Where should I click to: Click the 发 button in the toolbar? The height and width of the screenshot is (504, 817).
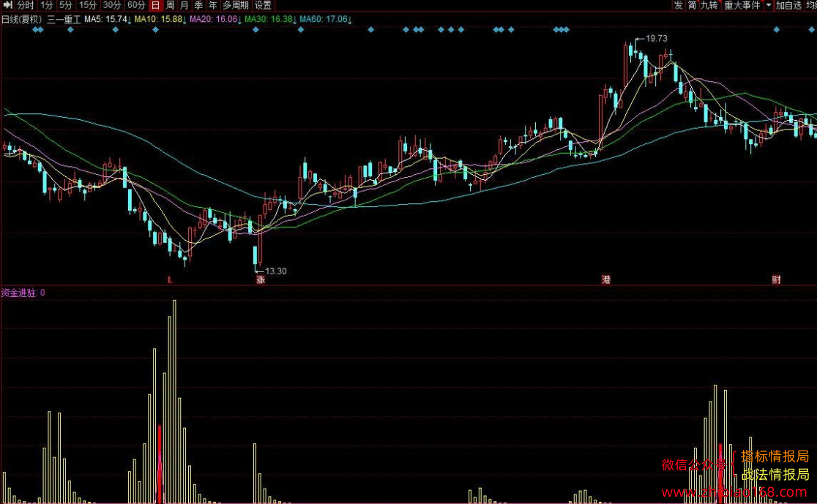point(678,5)
